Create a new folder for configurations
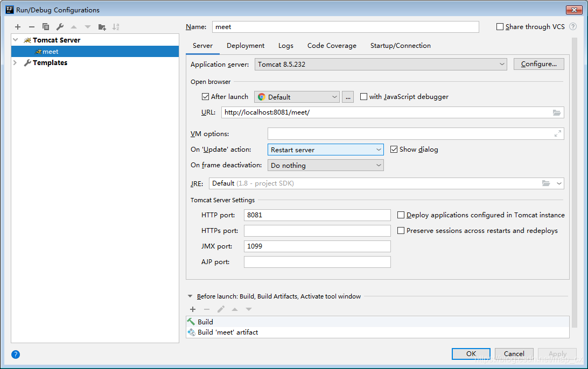The width and height of the screenshot is (588, 369). tap(102, 27)
